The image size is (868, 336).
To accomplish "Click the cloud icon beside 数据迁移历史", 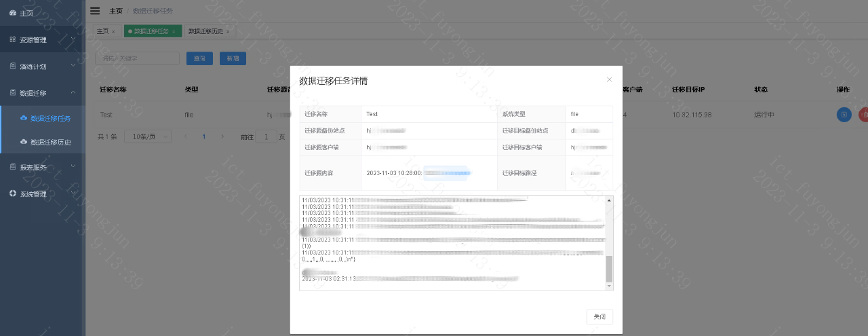I will pyautogui.click(x=24, y=142).
